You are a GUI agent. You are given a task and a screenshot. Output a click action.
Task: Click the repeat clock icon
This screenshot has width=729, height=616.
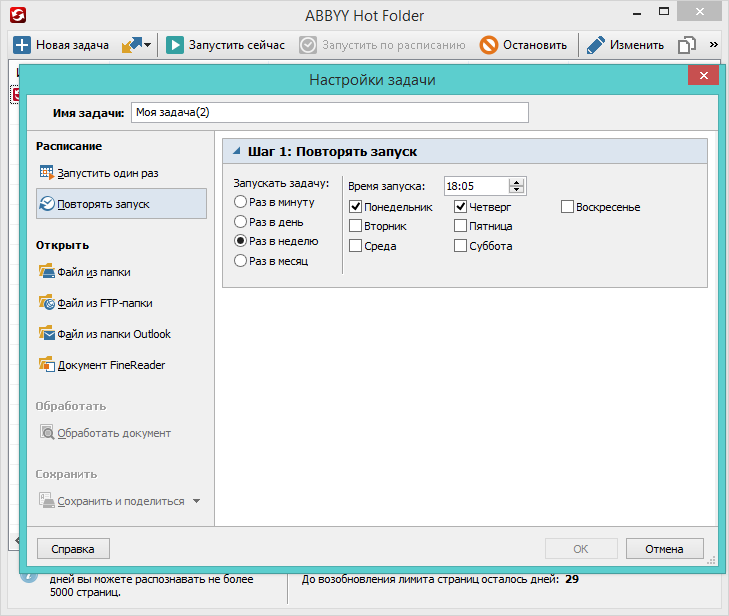(x=46, y=203)
